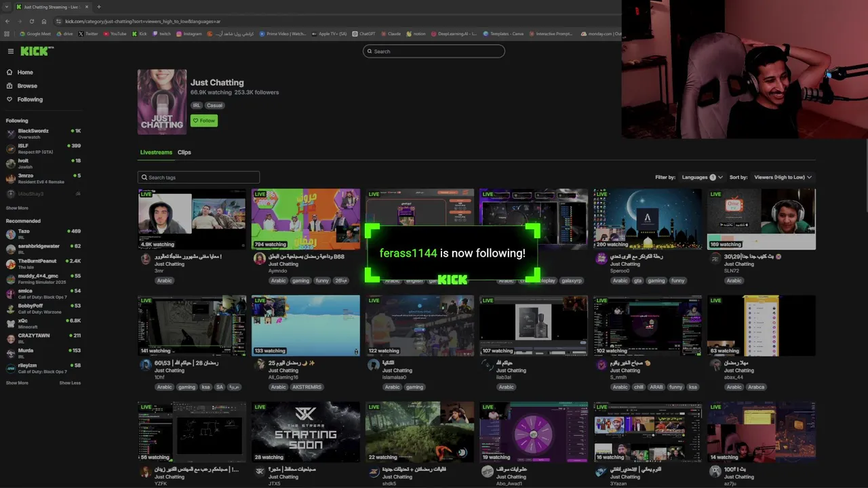868x488 pixels.
Task: Select Arabca tag under abax_44 stream
Action: coord(756,387)
